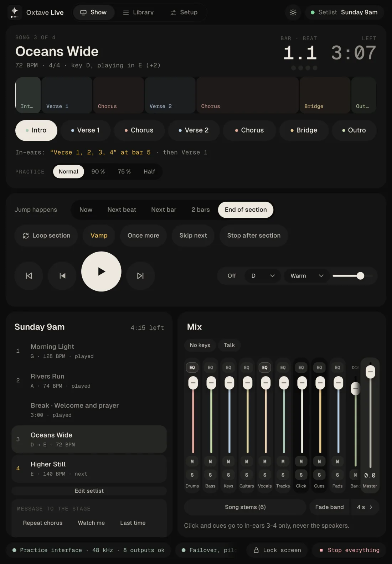Click the red Stop everything button
The image size is (392, 564).
pyautogui.click(x=349, y=550)
